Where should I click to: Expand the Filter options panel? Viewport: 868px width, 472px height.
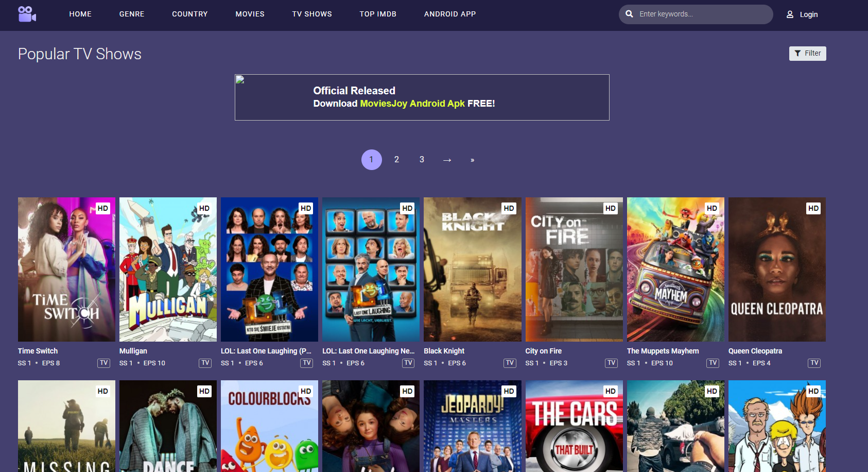coord(807,53)
